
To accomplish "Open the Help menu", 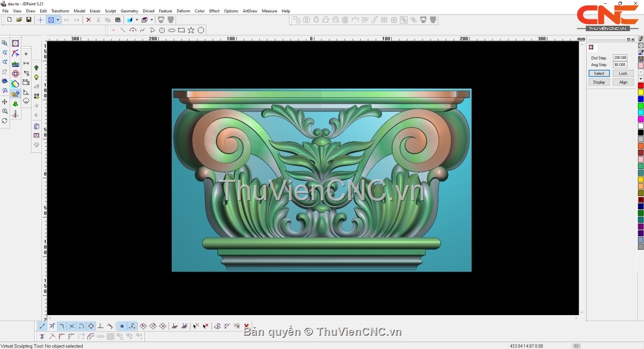I will tap(286, 11).
